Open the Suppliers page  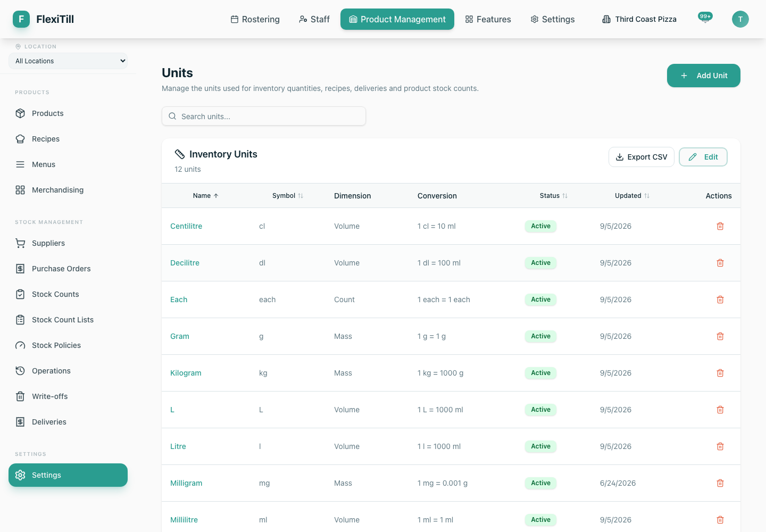pos(68,243)
